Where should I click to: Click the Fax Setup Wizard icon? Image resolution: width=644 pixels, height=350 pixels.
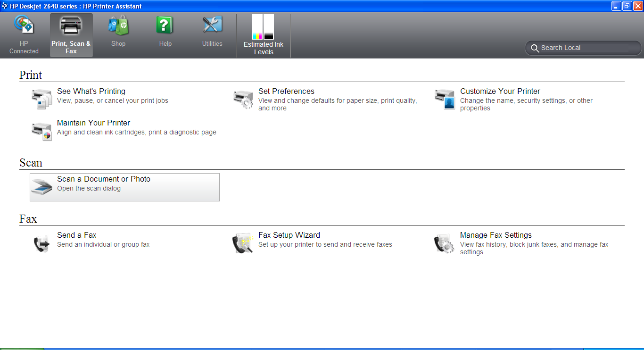pyautogui.click(x=243, y=243)
